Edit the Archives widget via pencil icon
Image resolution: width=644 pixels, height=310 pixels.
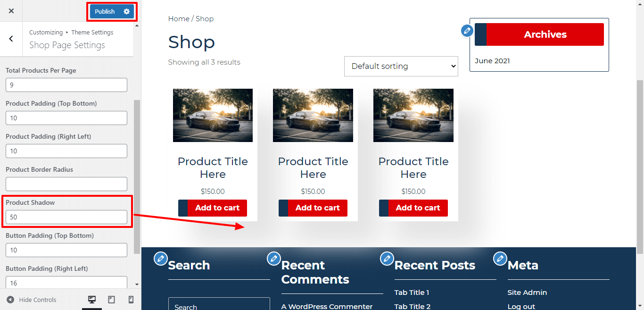tap(467, 30)
